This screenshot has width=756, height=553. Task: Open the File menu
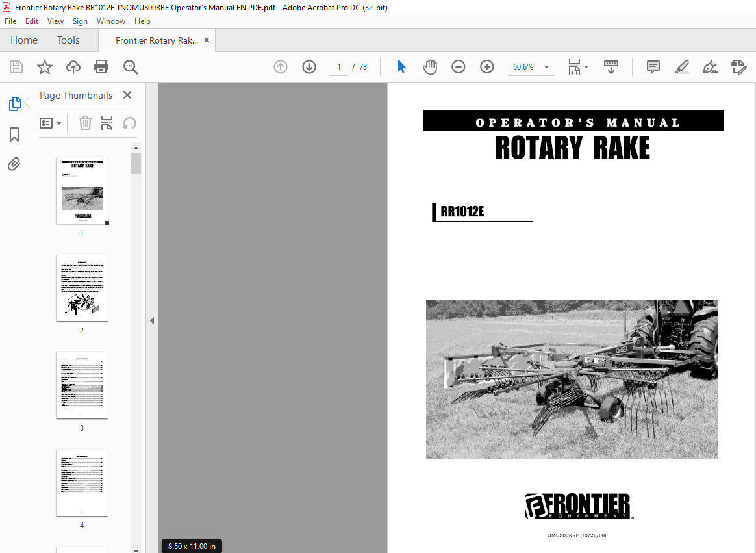tap(10, 21)
